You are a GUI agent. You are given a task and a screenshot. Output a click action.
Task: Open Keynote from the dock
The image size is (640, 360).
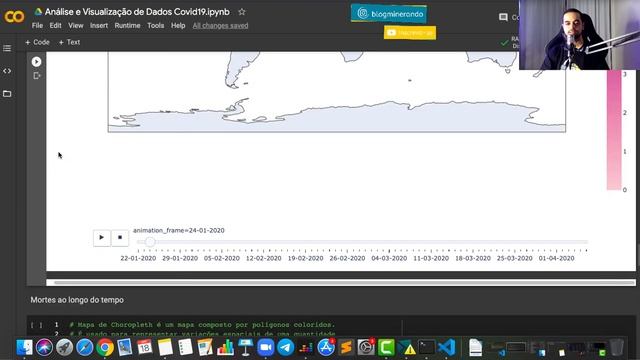[x=245, y=347]
